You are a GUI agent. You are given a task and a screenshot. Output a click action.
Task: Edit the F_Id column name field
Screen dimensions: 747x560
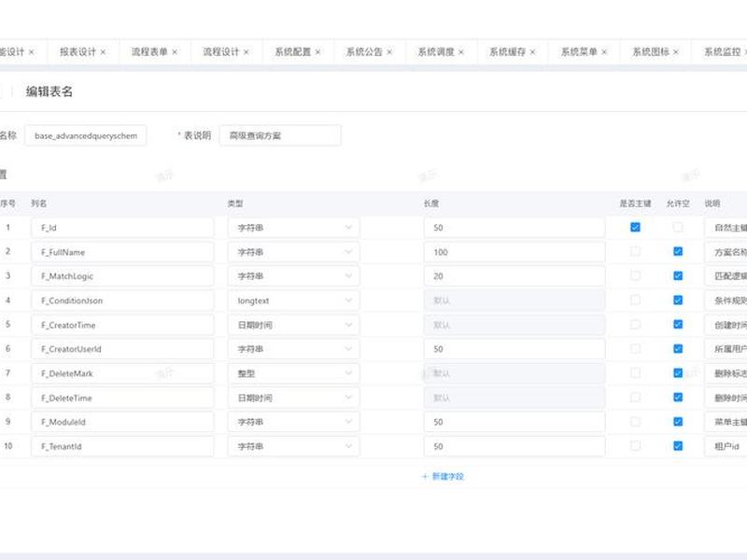[x=122, y=228]
